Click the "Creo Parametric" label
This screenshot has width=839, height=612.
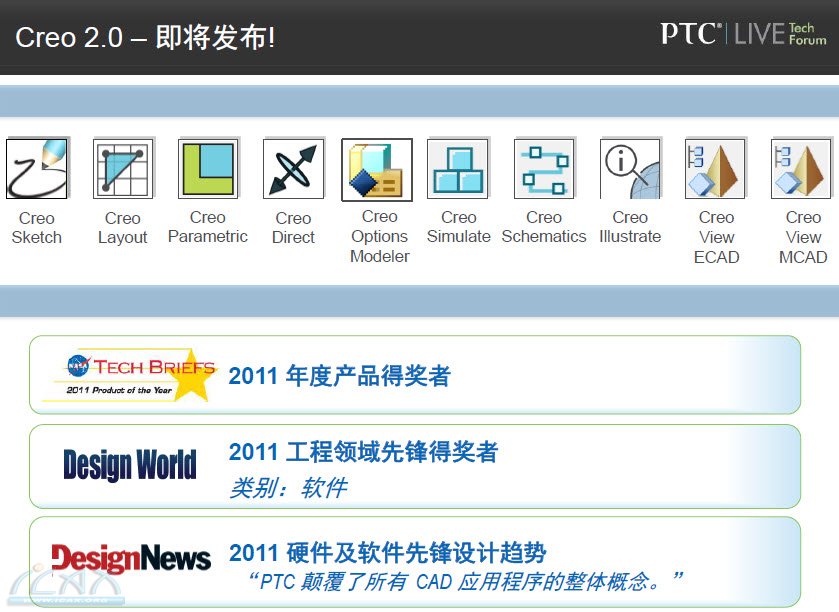tap(208, 227)
